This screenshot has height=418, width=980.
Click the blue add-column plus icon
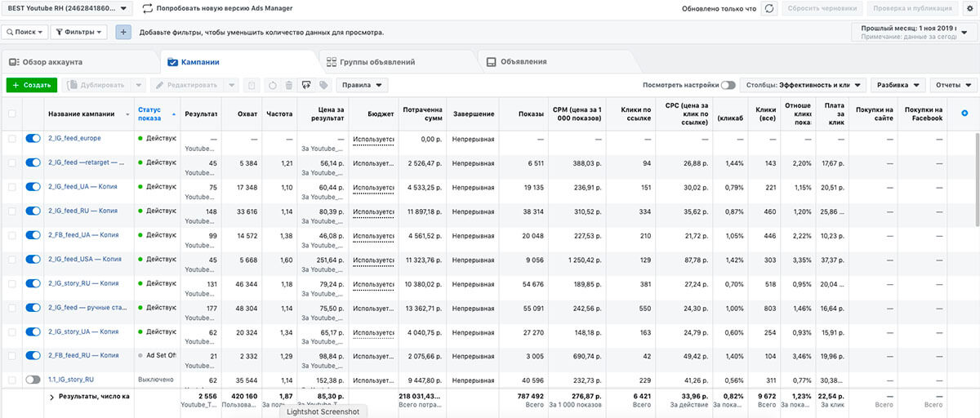[965, 113]
